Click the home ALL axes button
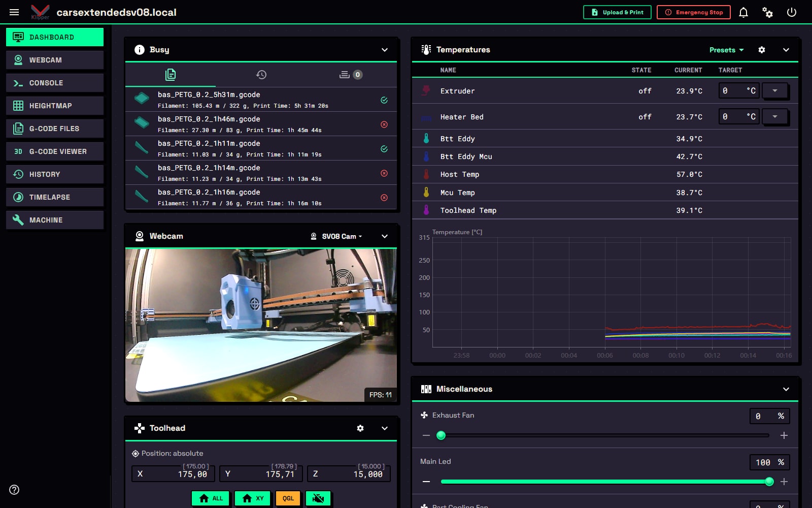Viewport: 812px width, 508px height. [211, 498]
